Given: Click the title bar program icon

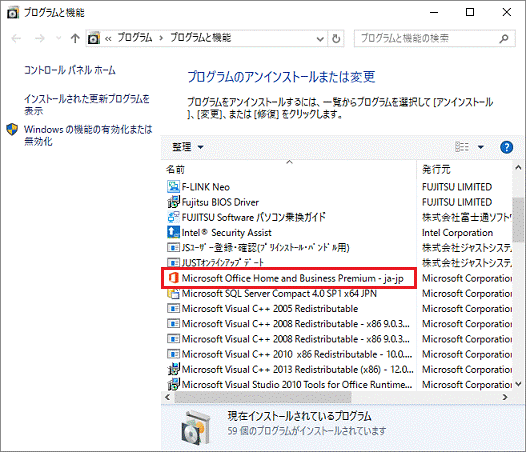Looking at the screenshot, I should tap(13, 13).
